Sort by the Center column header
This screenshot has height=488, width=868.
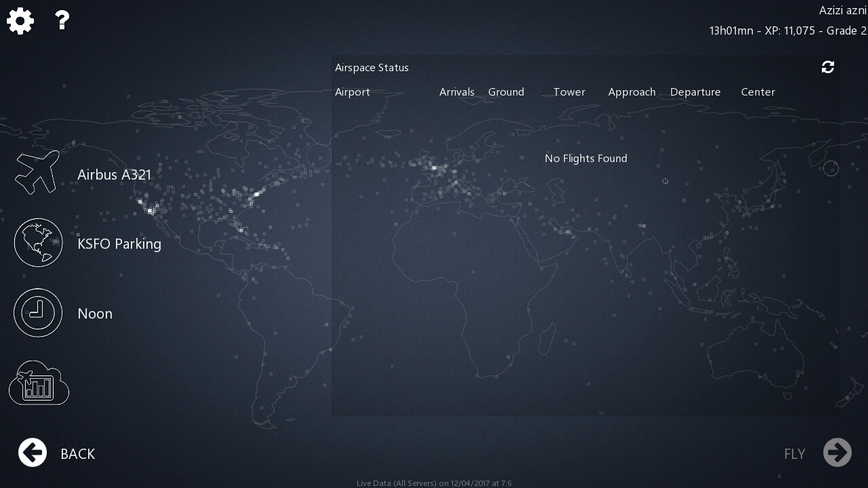pyautogui.click(x=758, y=92)
